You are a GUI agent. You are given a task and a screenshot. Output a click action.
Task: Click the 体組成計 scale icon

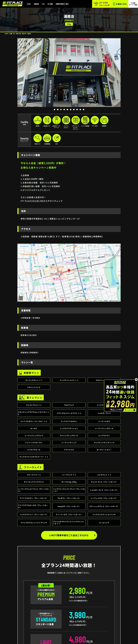coord(104,120)
